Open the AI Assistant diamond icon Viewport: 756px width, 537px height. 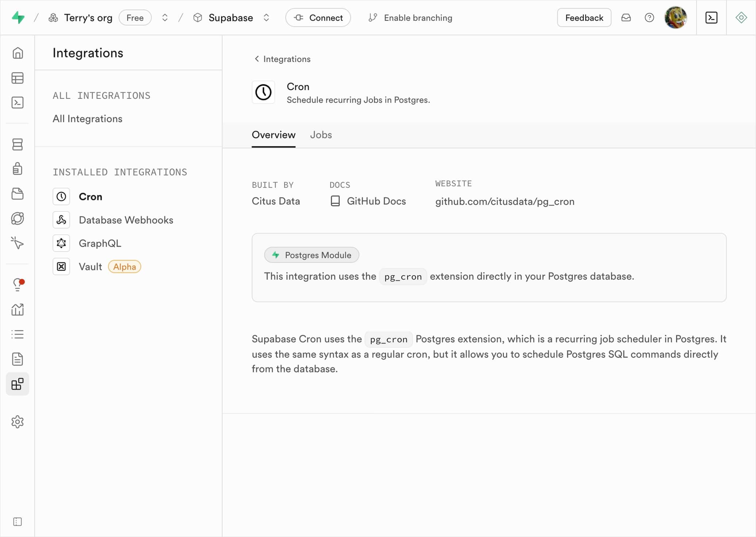pos(741,17)
